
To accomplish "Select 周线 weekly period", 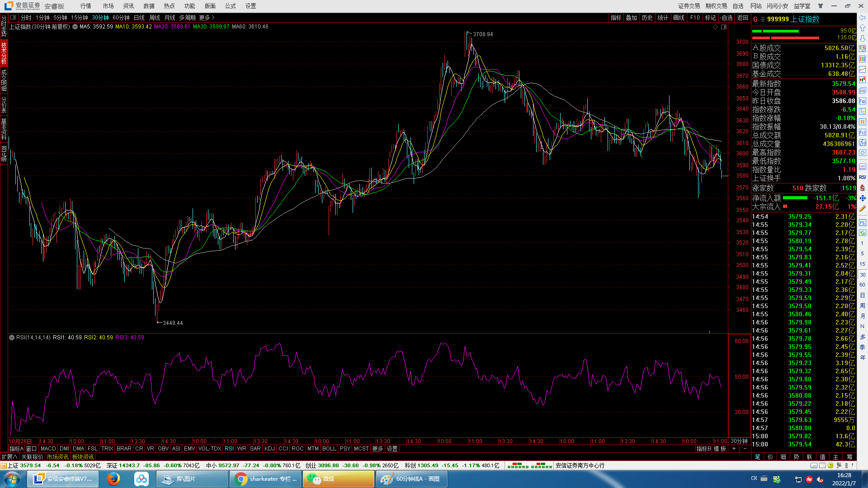I will point(155,18).
